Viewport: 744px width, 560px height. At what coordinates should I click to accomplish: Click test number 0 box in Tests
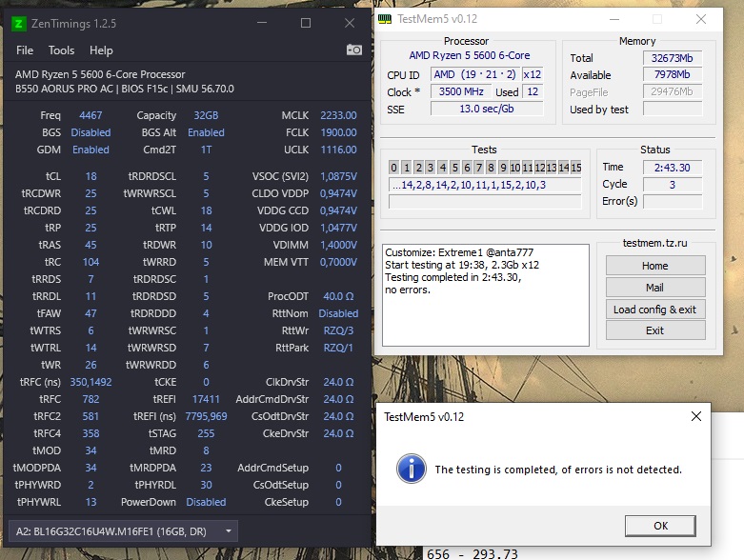pyautogui.click(x=393, y=168)
